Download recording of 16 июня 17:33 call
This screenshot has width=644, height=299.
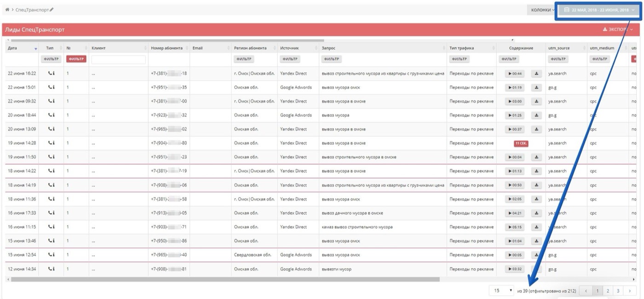coord(536,213)
